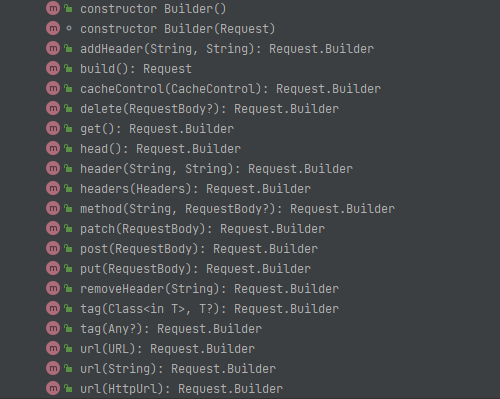Viewport: 500px width, 399px height.
Task: Click method icon next to constructor Builder(Request)
Action: coord(53,28)
